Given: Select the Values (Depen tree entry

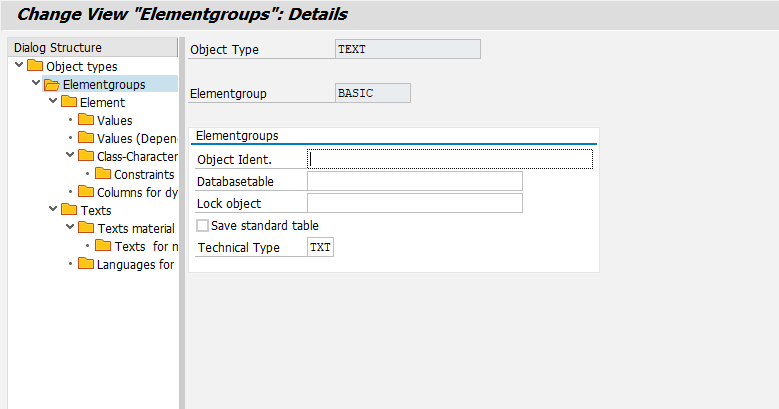Looking at the screenshot, I should click(x=136, y=138).
